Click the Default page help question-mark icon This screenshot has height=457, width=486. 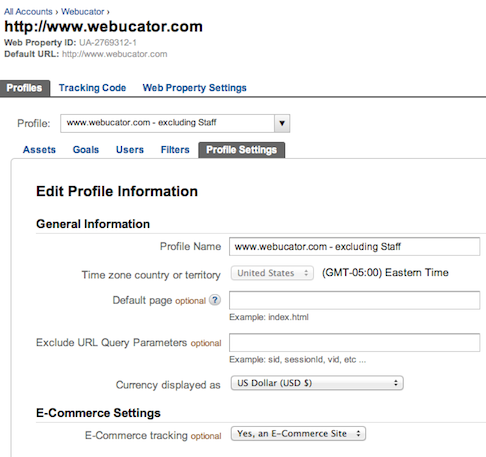(x=215, y=300)
